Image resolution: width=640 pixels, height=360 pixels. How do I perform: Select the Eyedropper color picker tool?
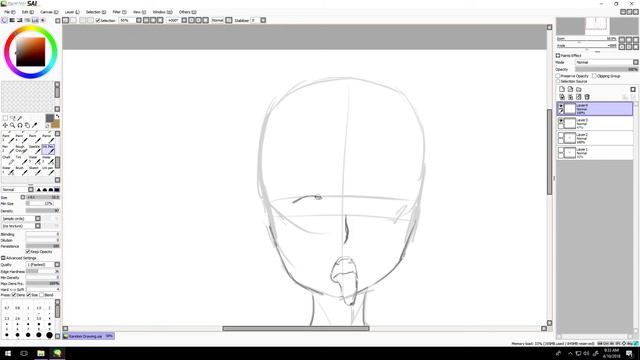(35, 124)
